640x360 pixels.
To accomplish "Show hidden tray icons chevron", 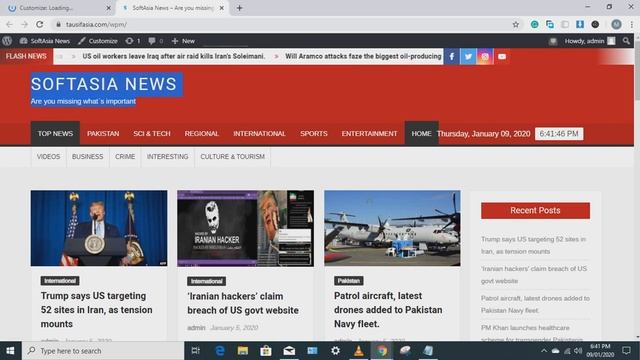I will (x=544, y=351).
